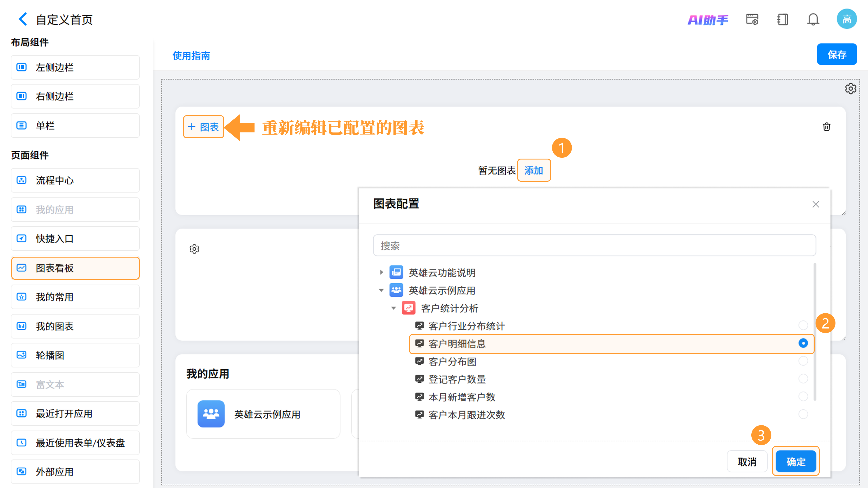The image size is (868, 488).
Task: Click the 快捷入口 component icon
Action: point(21,238)
